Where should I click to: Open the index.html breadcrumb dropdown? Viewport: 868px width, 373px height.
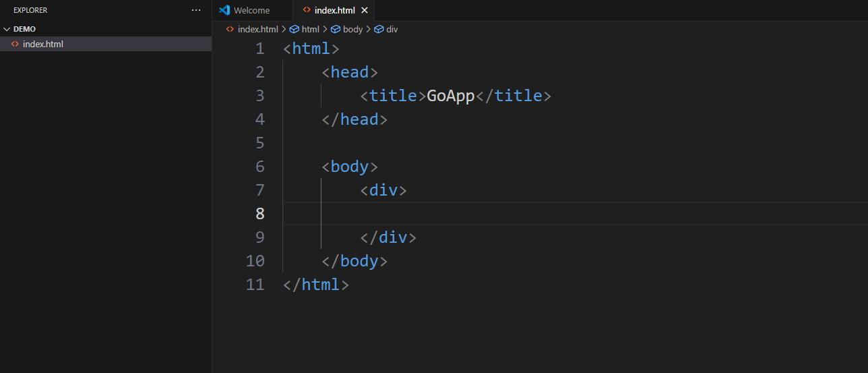coord(257,29)
